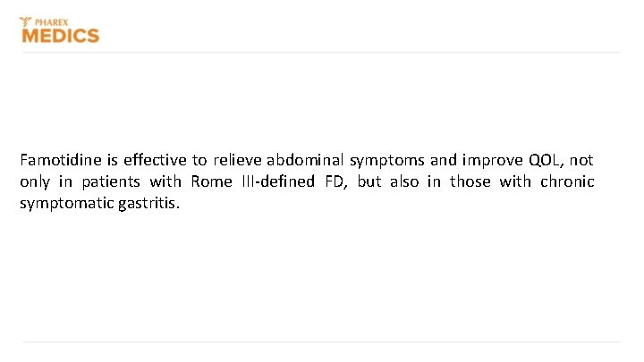Select the word those
Image resolution: width=644 pixels, height=362 pixels.
pos(470,181)
